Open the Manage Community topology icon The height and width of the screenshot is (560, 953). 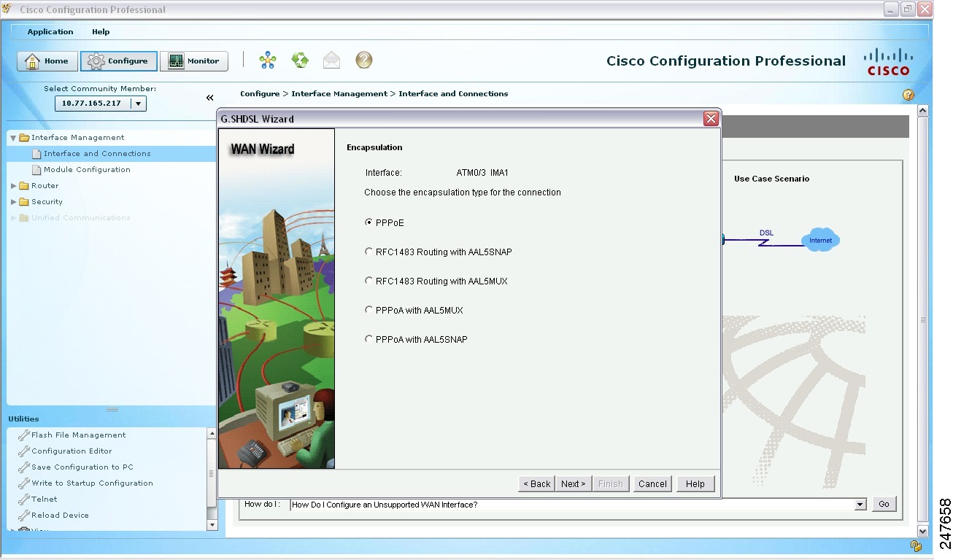click(267, 61)
